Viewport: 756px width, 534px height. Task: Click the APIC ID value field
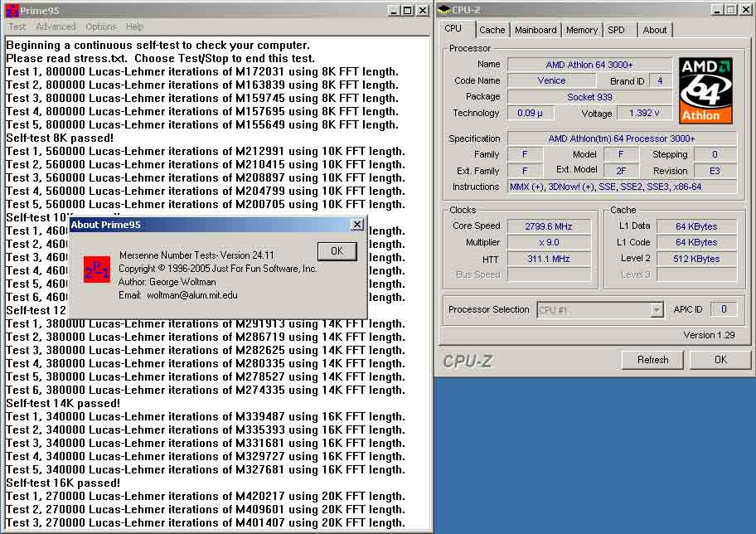724,309
